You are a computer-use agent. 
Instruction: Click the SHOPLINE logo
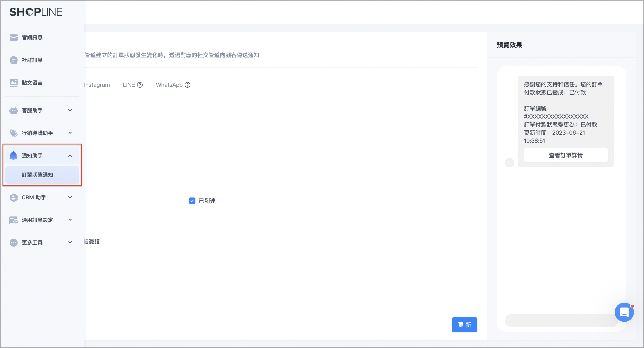coord(36,12)
